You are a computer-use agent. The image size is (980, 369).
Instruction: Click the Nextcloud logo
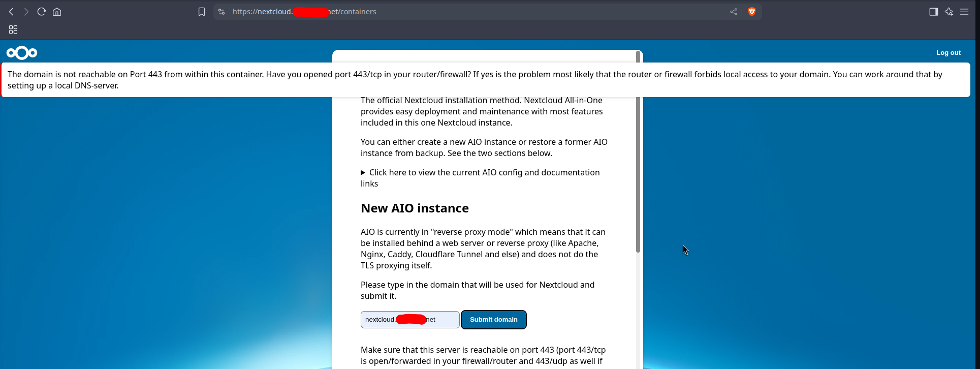[x=22, y=53]
